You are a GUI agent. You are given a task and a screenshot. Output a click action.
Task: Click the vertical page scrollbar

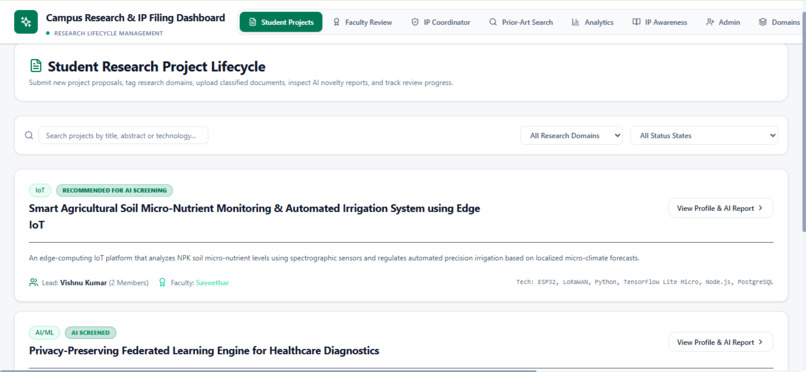coord(803,122)
